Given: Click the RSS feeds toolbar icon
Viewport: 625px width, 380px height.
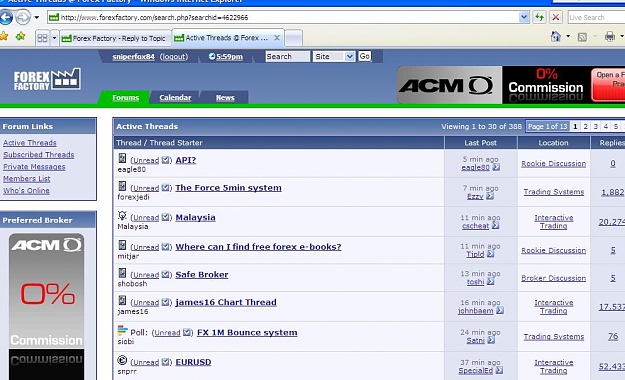Looking at the screenshot, I should coord(582,37).
